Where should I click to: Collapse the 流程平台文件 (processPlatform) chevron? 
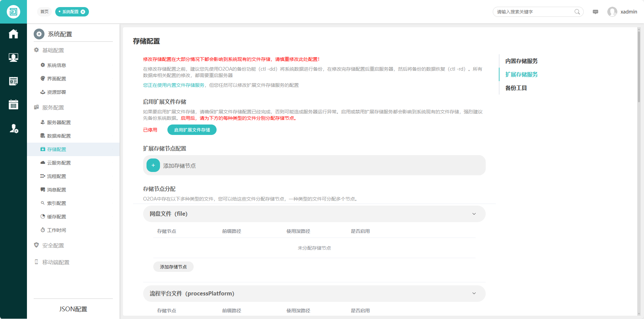[474, 293]
